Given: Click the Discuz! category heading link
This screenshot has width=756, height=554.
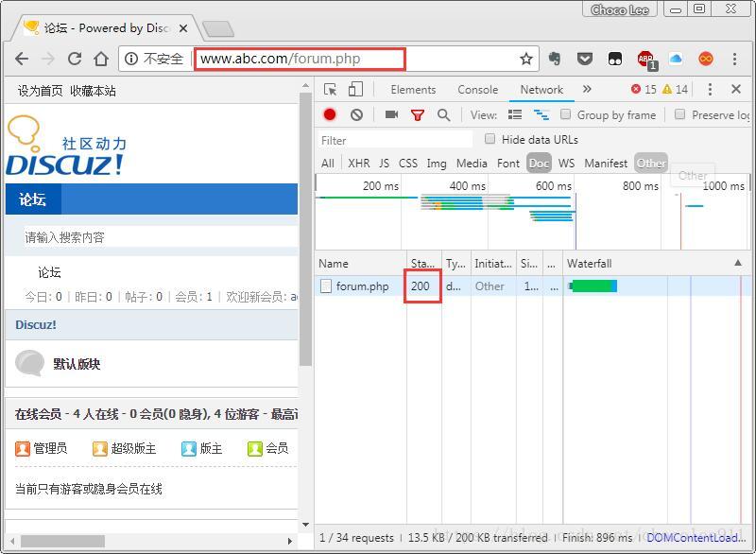Looking at the screenshot, I should point(36,325).
